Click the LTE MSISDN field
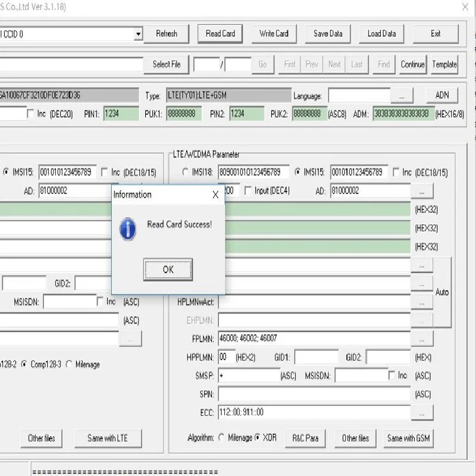Image resolution: width=476 pixels, height=476 pixels. (361, 375)
